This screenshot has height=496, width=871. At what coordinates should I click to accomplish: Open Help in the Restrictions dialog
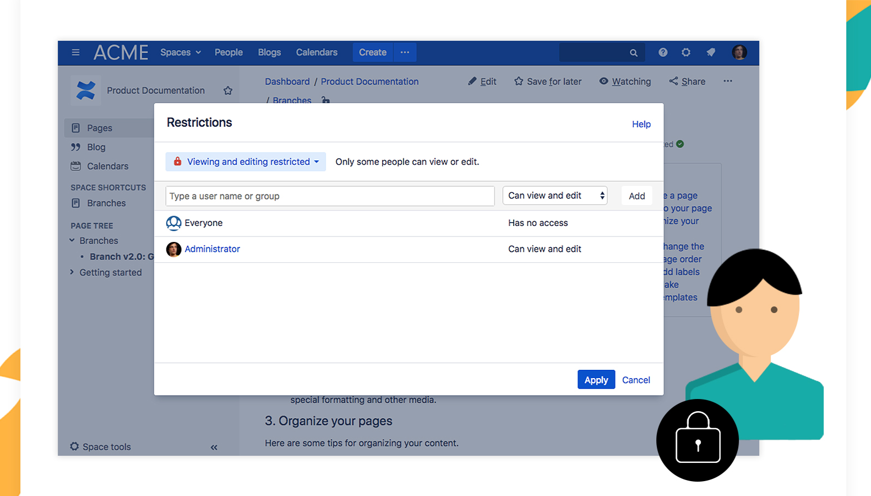(x=641, y=124)
